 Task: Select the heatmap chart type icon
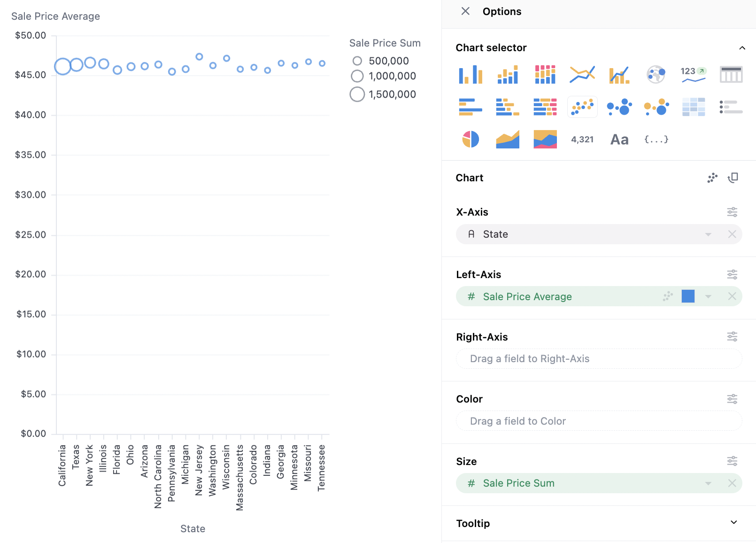(x=694, y=107)
